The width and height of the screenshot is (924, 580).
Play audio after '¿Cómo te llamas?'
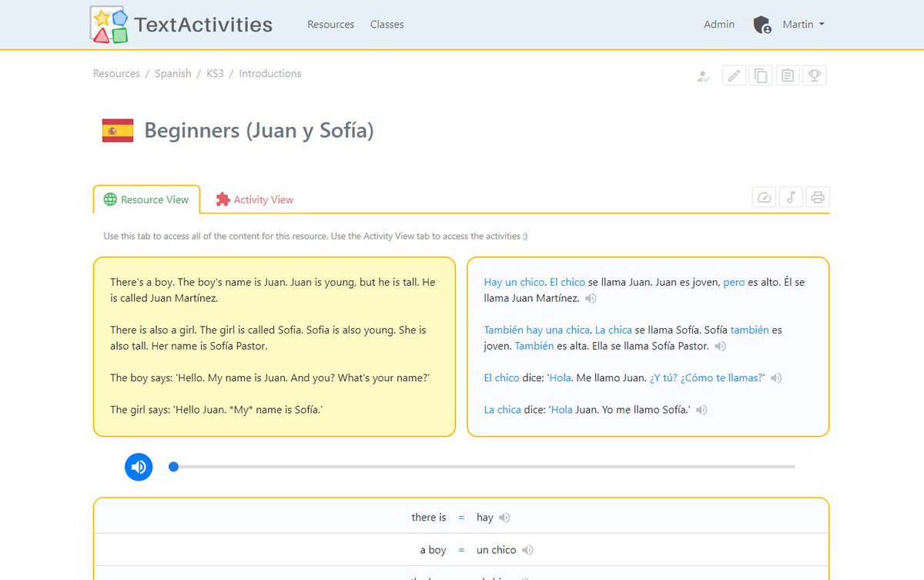pyautogui.click(x=776, y=378)
